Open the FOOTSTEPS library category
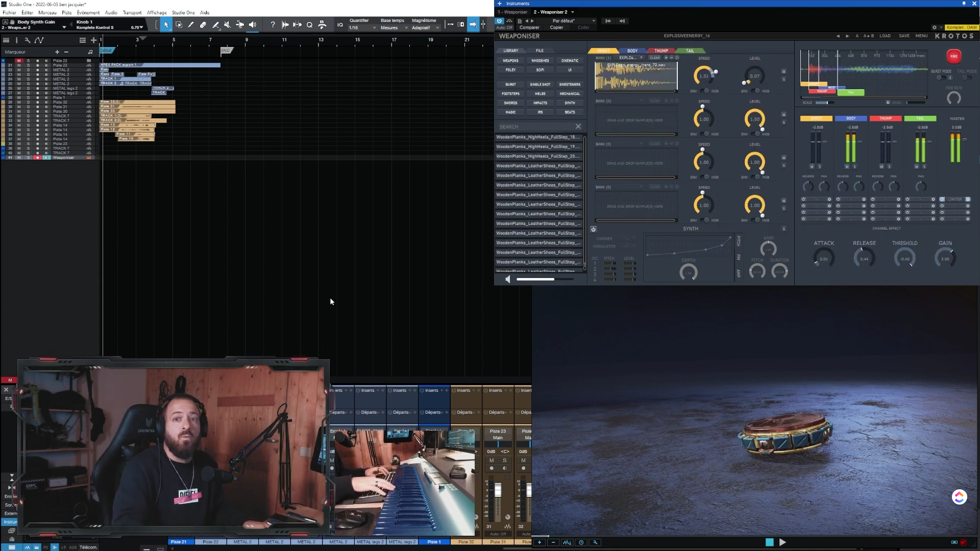Image resolution: width=980 pixels, height=551 pixels. [511, 93]
